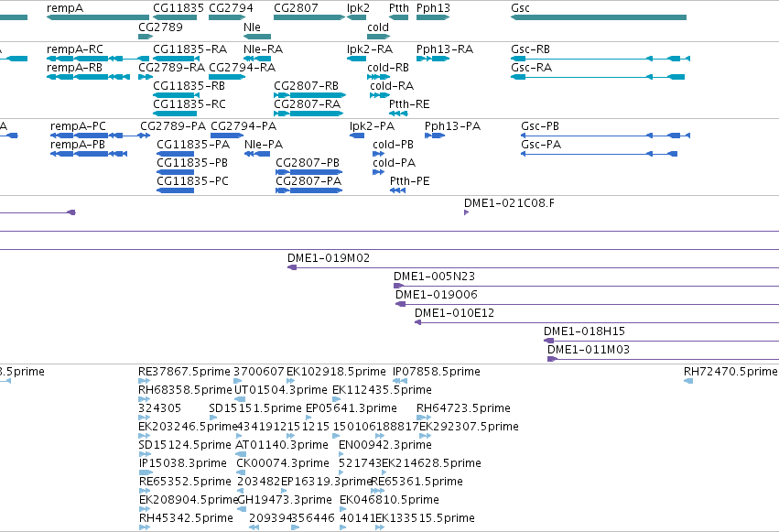779x532 pixels.
Task: Select the CG11835-PB protein bar
Action: point(176,172)
